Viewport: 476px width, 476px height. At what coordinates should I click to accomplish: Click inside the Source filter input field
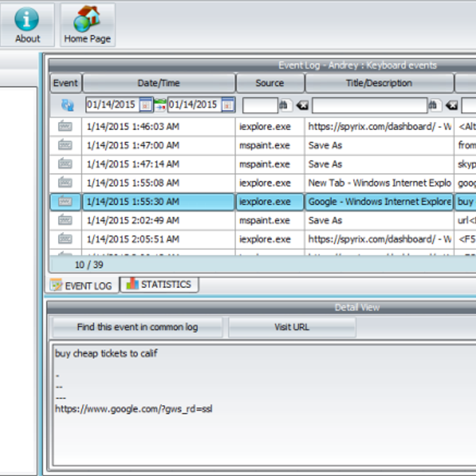click(x=260, y=105)
